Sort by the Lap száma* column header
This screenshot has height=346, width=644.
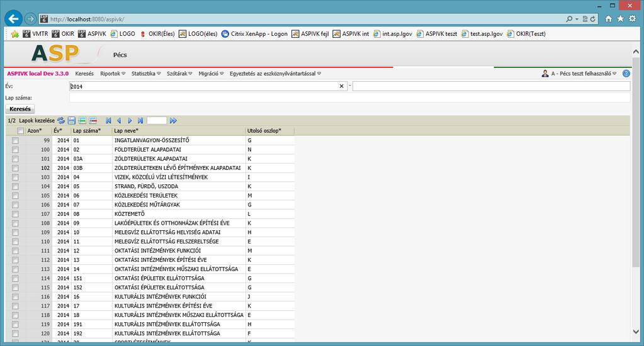point(86,131)
